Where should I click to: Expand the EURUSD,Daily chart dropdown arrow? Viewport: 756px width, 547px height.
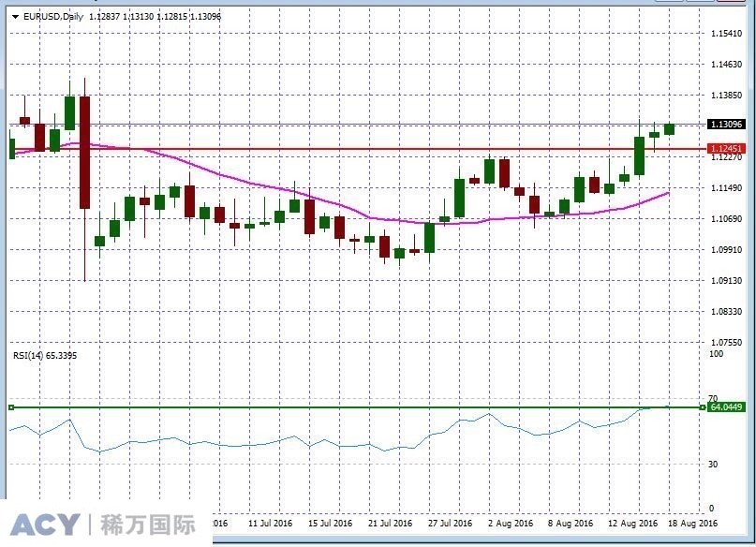(x=17, y=16)
